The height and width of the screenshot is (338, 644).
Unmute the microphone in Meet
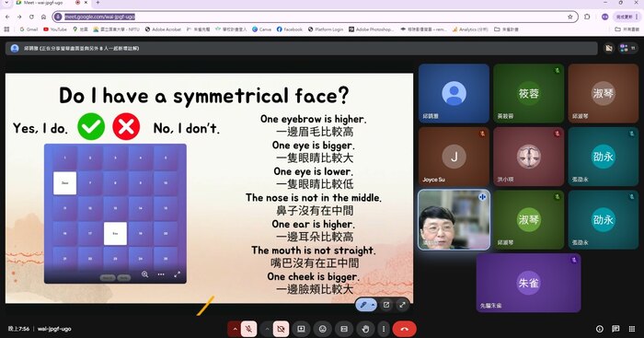coord(248,329)
